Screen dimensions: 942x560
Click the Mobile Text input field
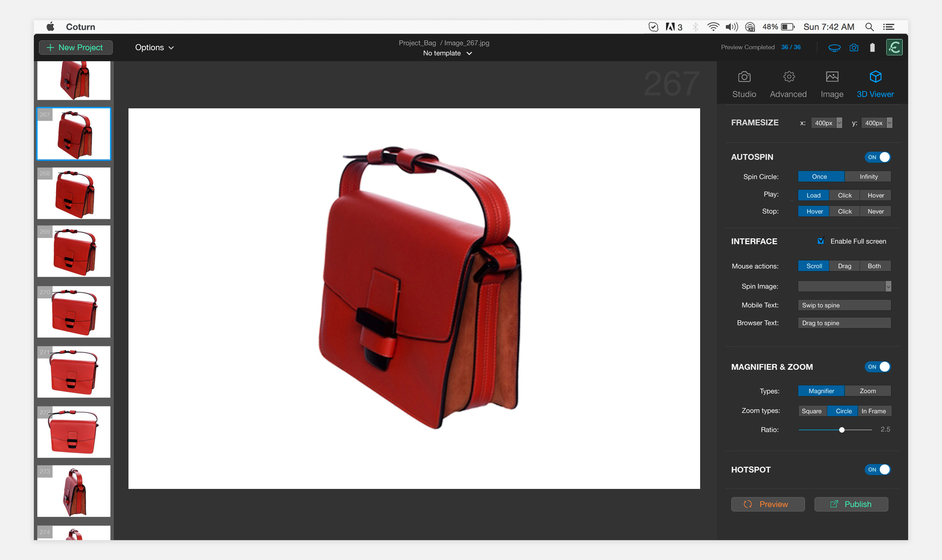pos(844,305)
